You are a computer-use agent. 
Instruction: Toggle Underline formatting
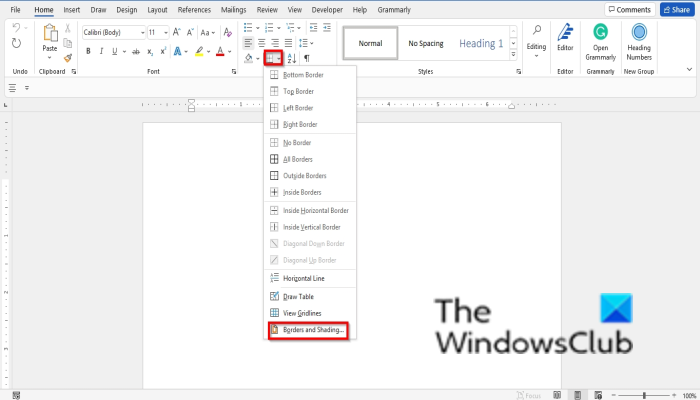(x=115, y=52)
